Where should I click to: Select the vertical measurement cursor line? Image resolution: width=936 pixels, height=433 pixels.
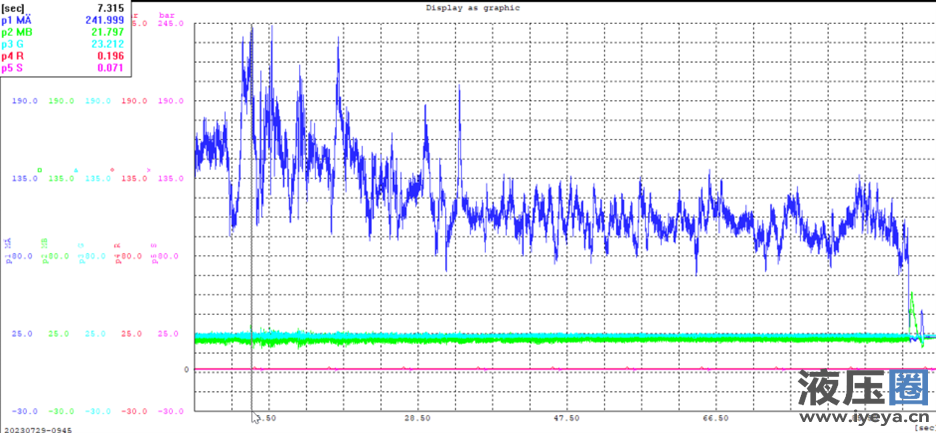[251, 218]
